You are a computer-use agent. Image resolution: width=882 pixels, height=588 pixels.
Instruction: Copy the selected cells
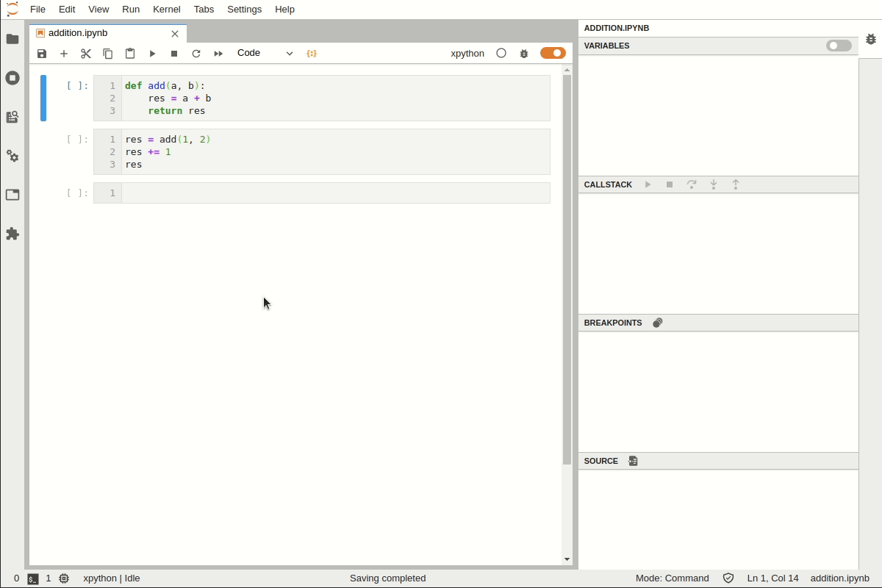click(x=108, y=53)
